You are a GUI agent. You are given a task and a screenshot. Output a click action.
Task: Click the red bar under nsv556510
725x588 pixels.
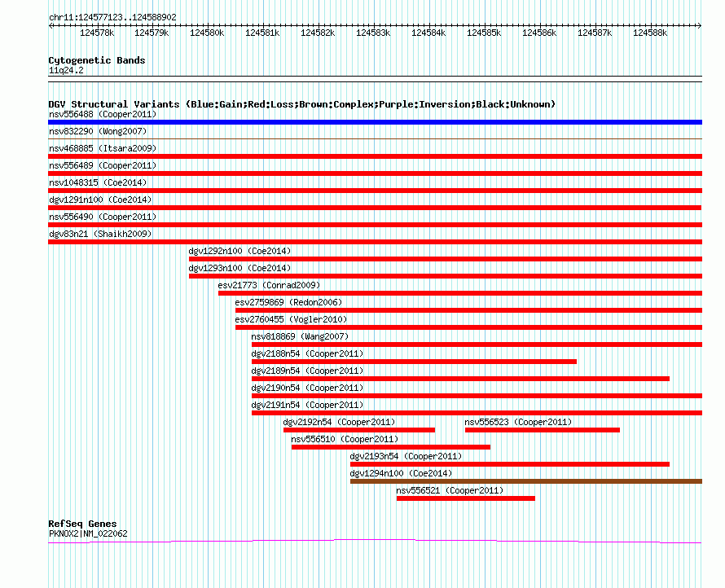click(391, 447)
